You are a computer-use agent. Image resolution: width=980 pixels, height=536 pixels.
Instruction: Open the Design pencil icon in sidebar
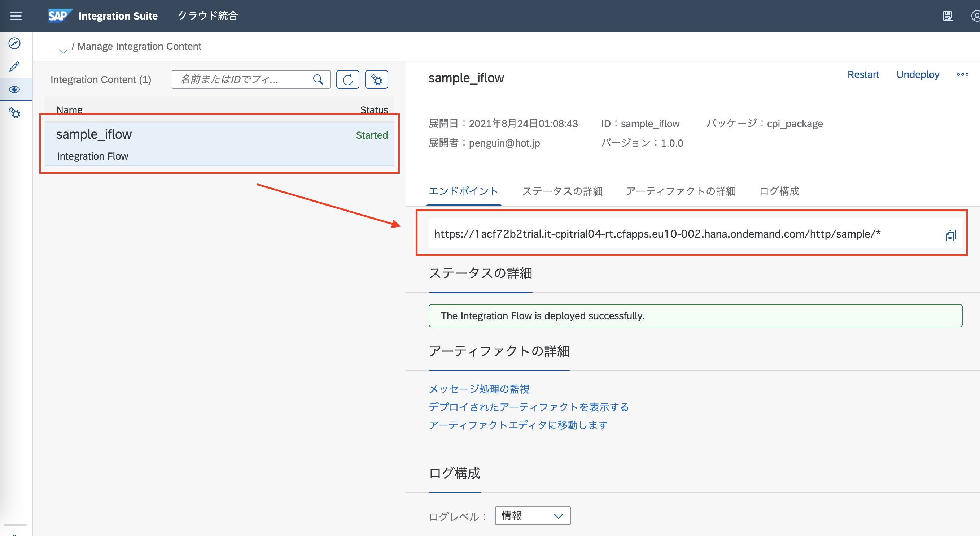(x=14, y=66)
